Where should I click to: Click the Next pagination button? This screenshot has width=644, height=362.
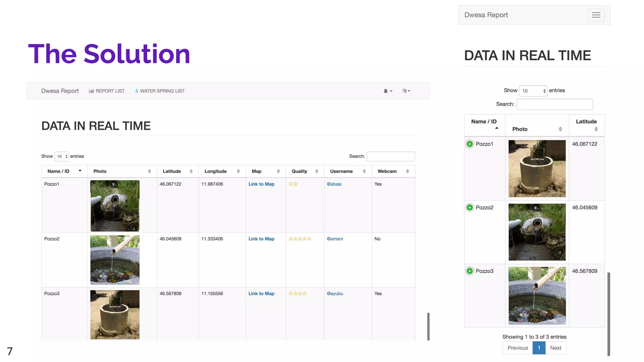[x=556, y=348]
